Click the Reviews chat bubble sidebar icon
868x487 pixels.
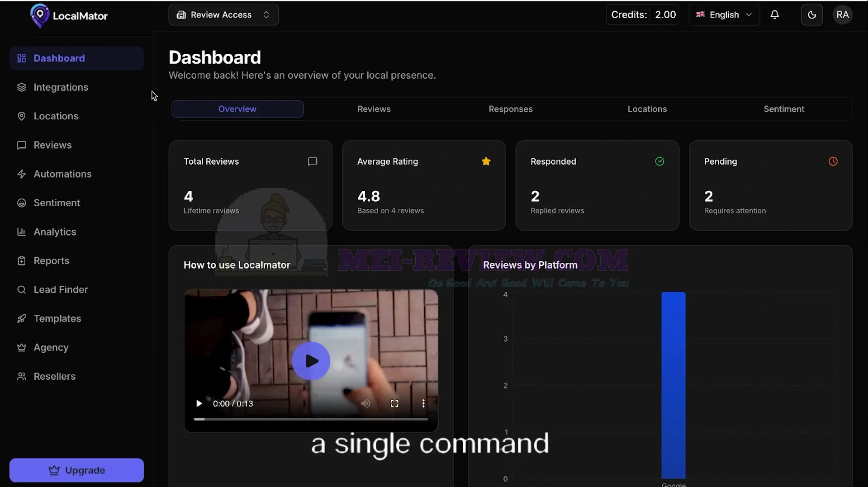pyautogui.click(x=21, y=145)
